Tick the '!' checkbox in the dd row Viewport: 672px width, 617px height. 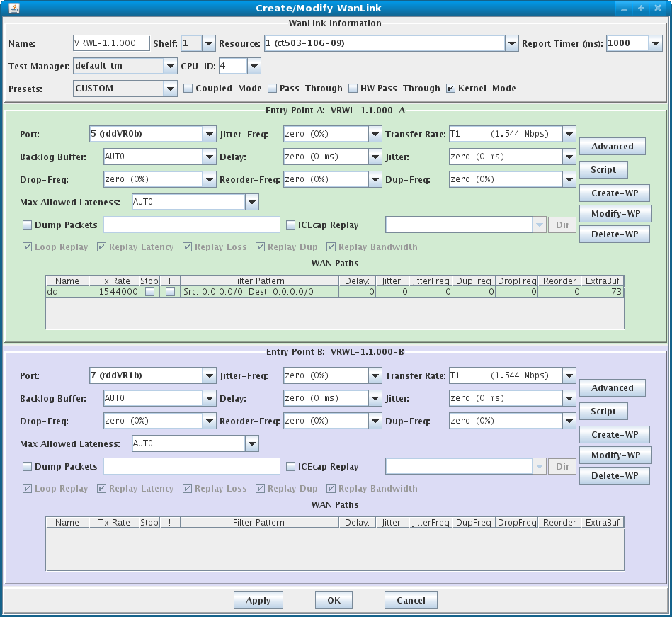[170, 292]
